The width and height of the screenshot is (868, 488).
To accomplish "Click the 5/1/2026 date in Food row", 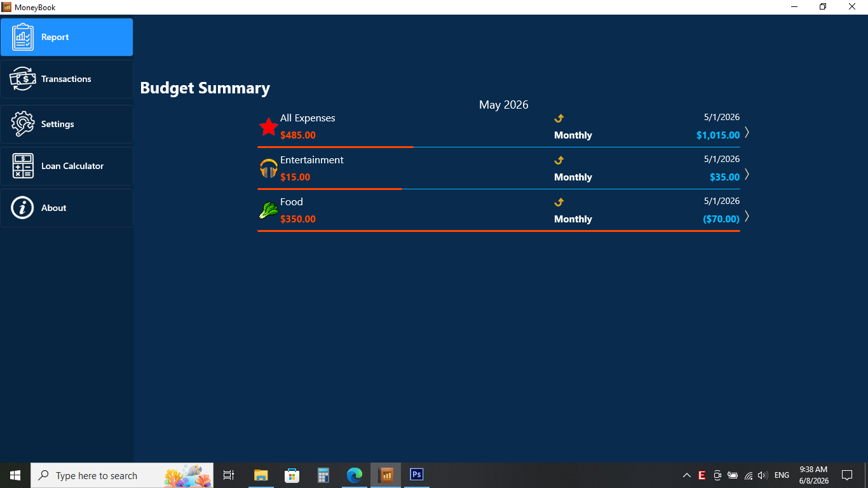I will 722,201.
